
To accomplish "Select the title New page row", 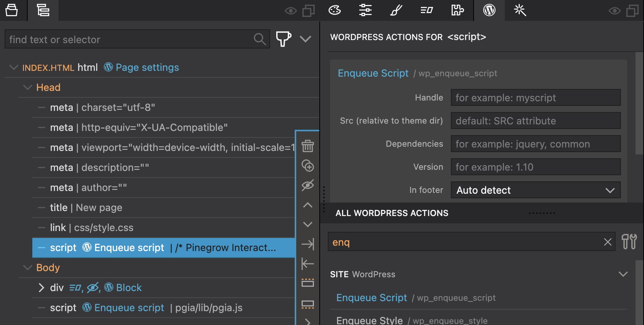I will pyautogui.click(x=164, y=208).
